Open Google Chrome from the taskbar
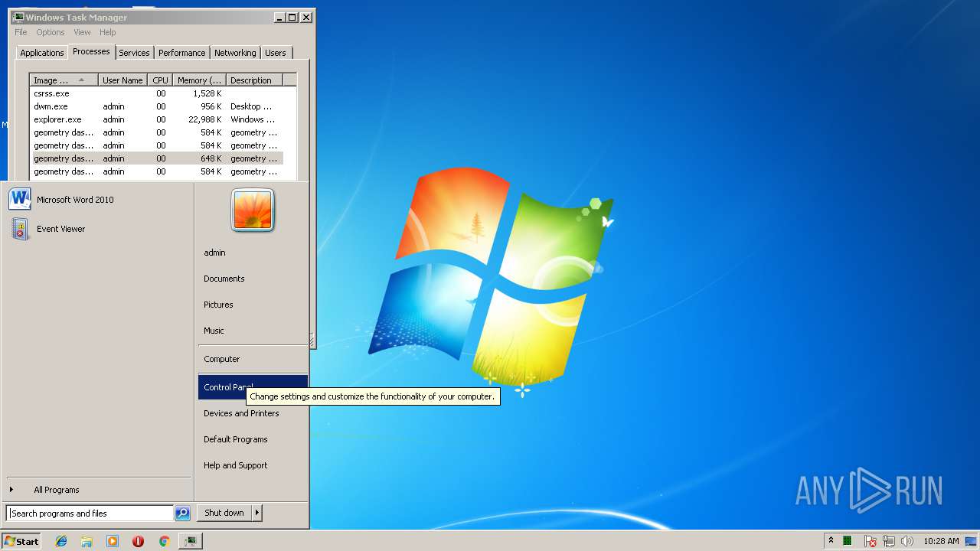980x551 pixels. (164, 541)
